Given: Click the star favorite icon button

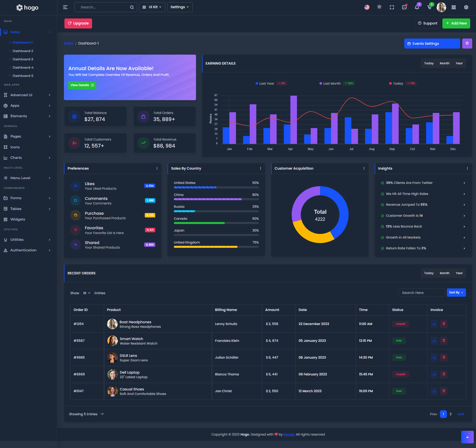Looking at the screenshot, I should click(x=467, y=43).
